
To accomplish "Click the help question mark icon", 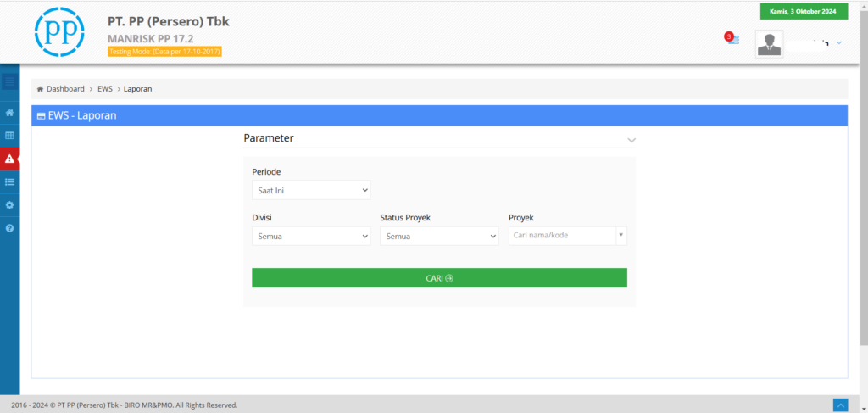I will tap(9, 228).
